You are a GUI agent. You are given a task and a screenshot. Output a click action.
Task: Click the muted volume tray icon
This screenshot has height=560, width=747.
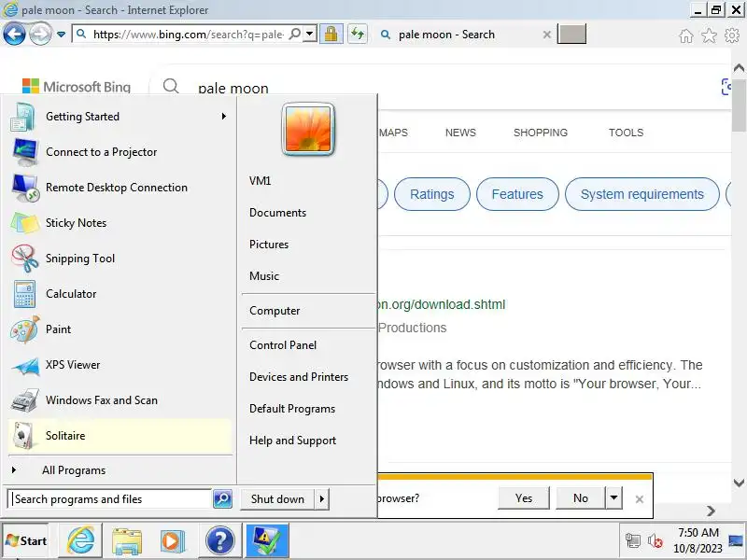(x=655, y=541)
